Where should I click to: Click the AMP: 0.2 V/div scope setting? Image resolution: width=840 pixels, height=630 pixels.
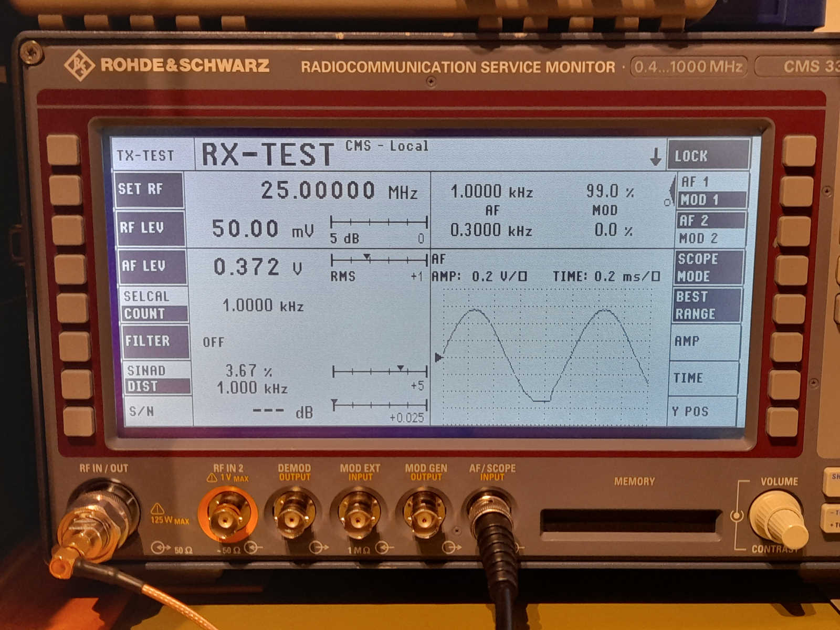(479, 276)
